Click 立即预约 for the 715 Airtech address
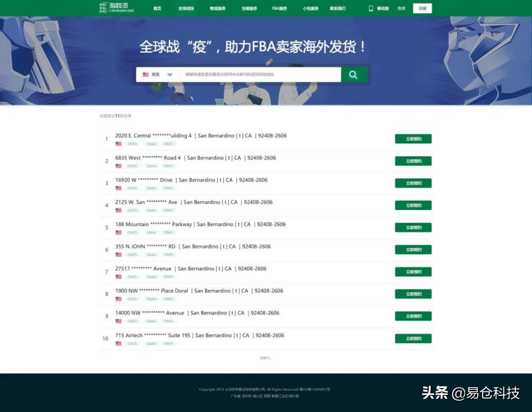This screenshot has height=412, width=532. click(413, 338)
